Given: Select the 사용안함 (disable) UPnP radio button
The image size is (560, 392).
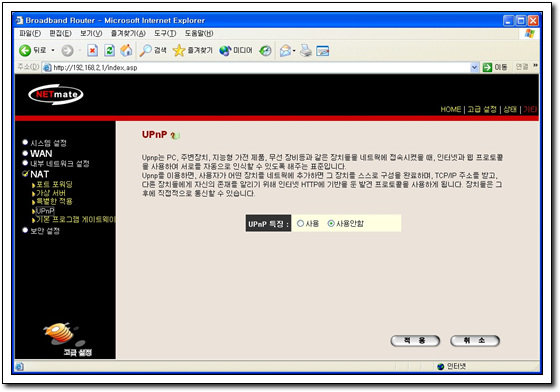Looking at the screenshot, I should click(x=331, y=223).
